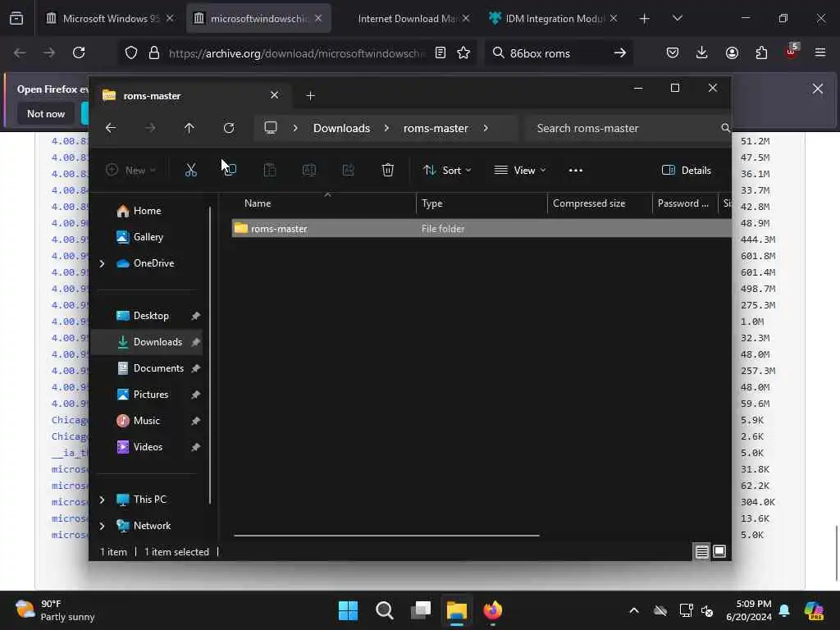Switch to Internet Download Manager tab
This screenshot has height=630, width=840.
(x=407, y=19)
